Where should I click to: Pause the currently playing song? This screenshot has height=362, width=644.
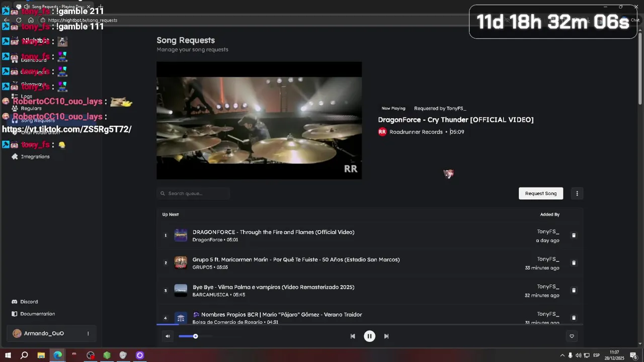[369, 336]
